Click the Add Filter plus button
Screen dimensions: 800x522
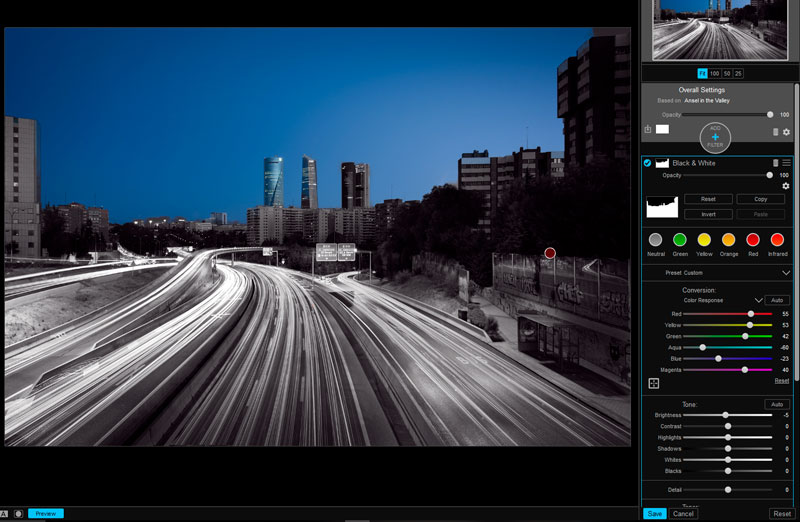click(x=714, y=136)
